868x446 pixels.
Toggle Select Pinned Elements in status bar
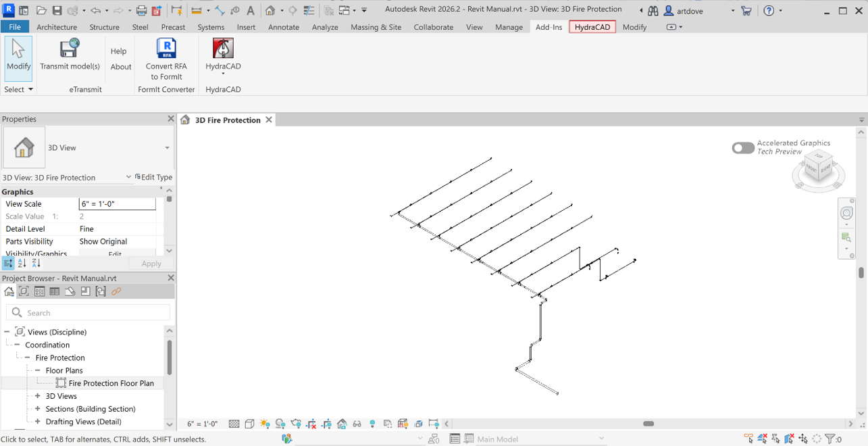(x=775, y=439)
